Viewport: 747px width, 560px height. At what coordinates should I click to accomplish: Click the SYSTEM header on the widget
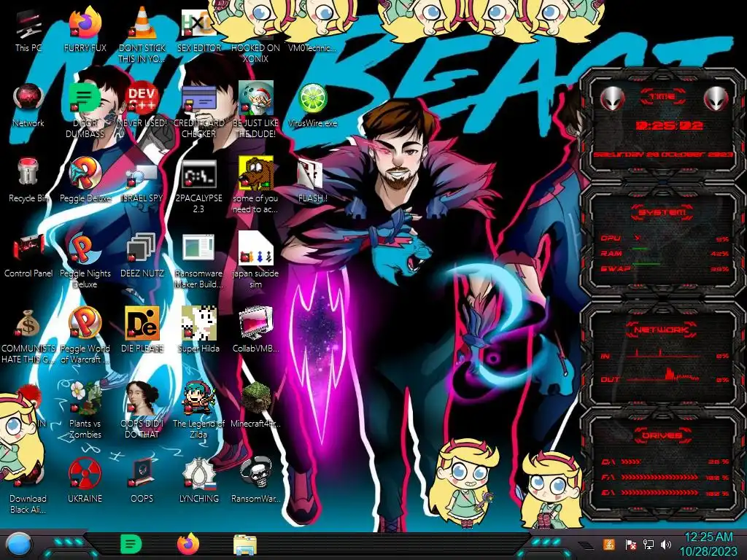tap(662, 212)
